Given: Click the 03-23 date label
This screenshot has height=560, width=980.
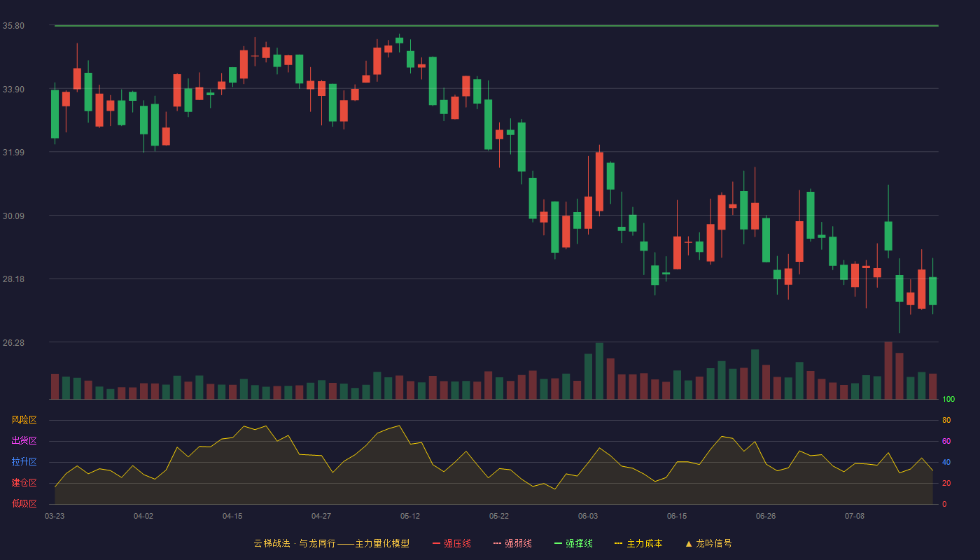Looking at the screenshot, I should [x=55, y=516].
